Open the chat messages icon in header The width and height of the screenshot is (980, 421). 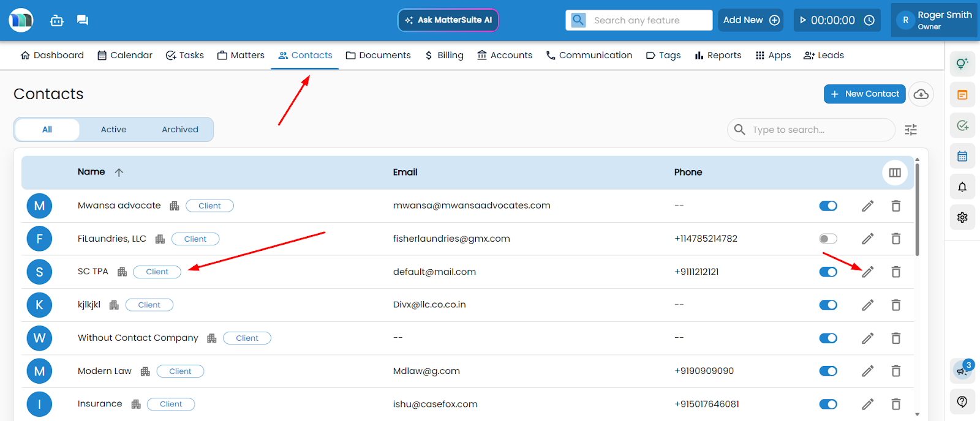tap(83, 20)
